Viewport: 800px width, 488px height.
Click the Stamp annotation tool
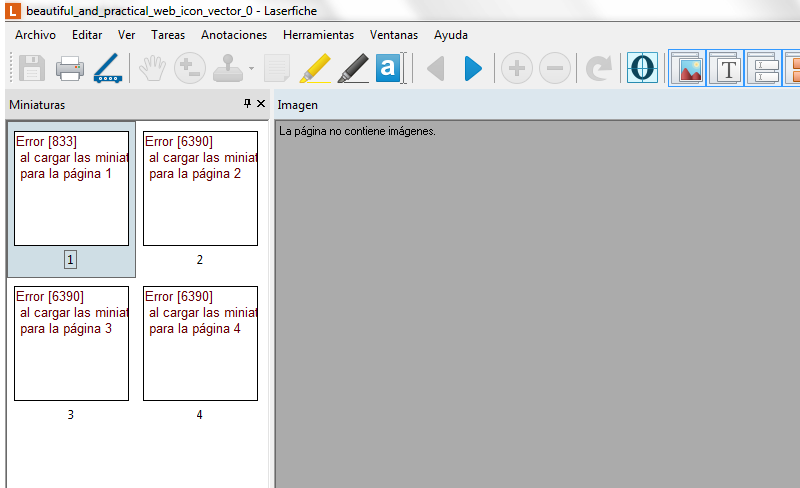point(228,68)
